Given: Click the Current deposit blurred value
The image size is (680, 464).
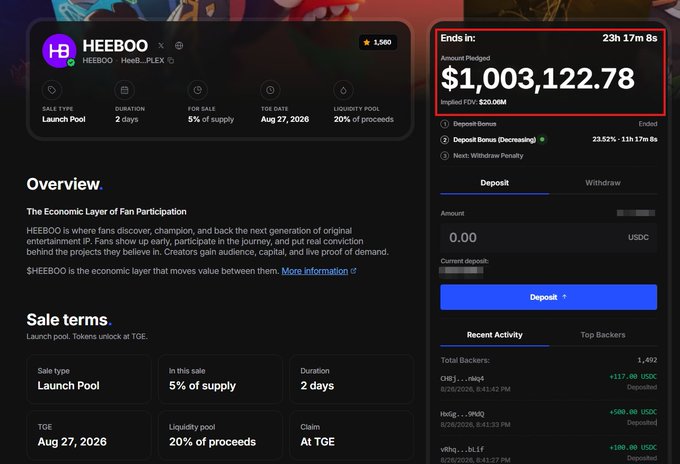Looking at the screenshot, I should 461,271.
